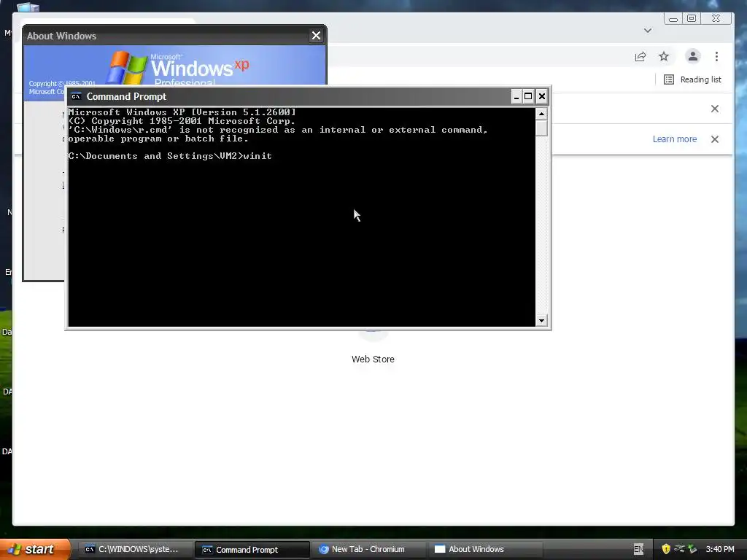Restore down the Chromium window
Viewport: 747px width, 560px height.
(x=692, y=18)
